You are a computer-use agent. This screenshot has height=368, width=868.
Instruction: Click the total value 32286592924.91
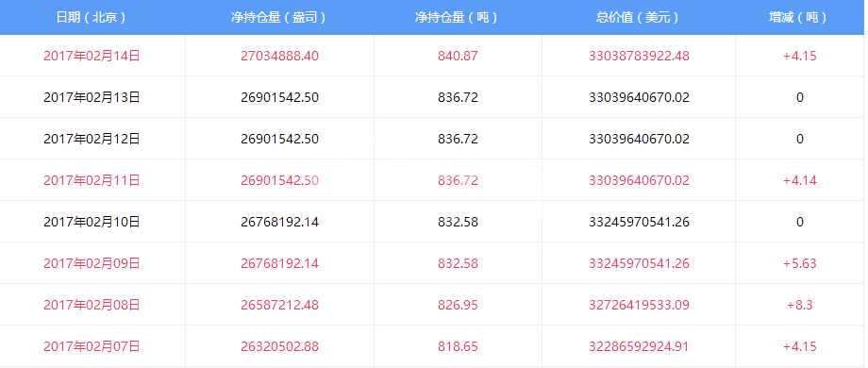[640, 347]
